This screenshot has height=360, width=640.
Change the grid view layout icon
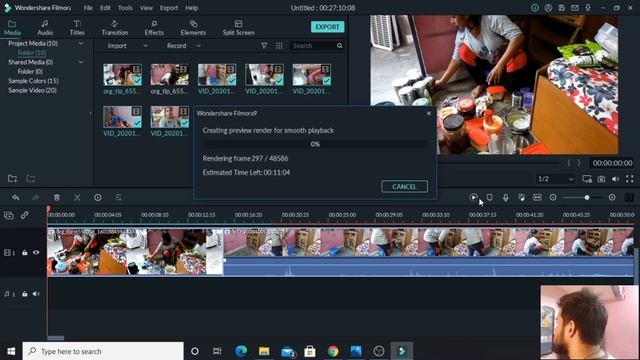coord(279,46)
